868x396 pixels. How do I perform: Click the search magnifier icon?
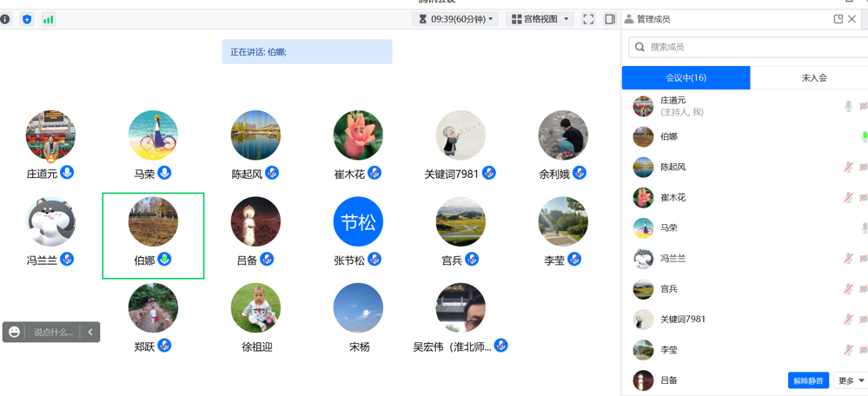coord(639,47)
